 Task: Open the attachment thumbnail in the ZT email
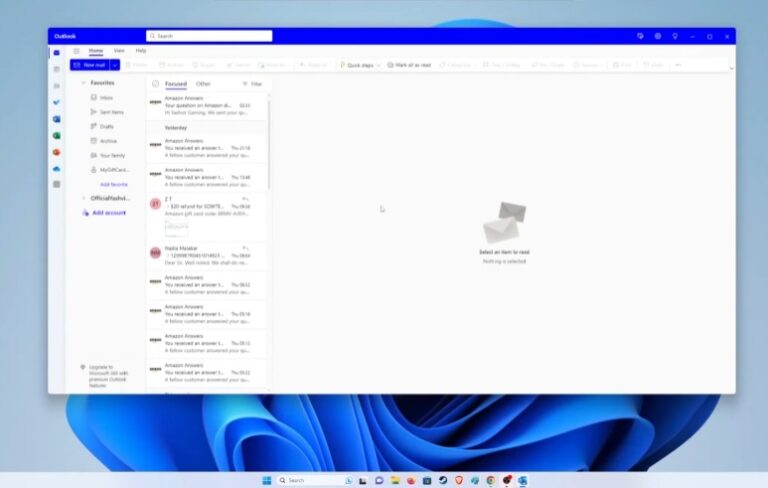coord(176,227)
